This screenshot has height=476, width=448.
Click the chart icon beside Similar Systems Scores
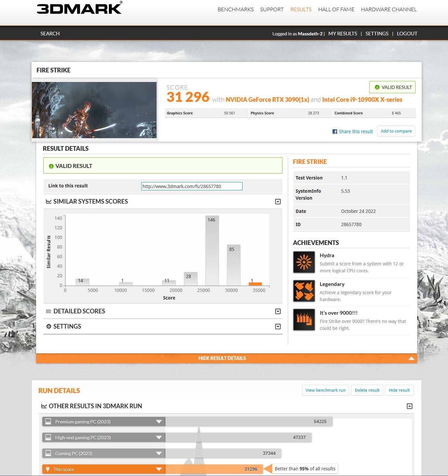click(49, 201)
